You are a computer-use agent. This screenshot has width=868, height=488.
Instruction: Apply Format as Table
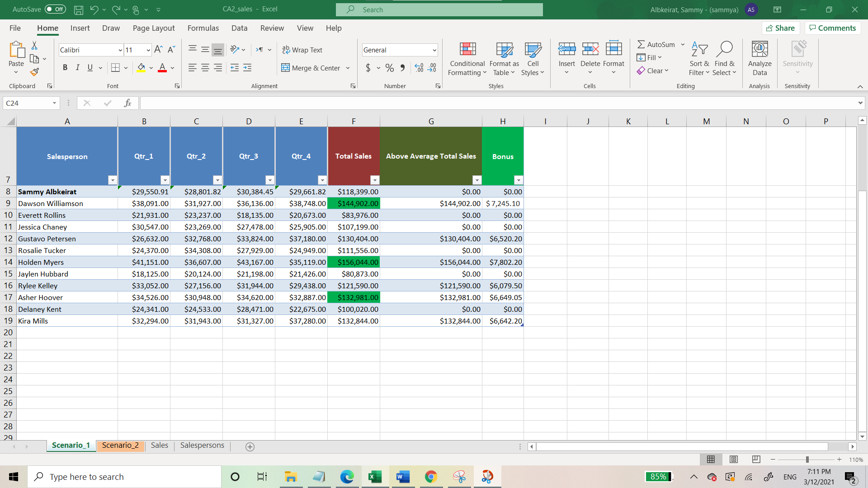503,59
